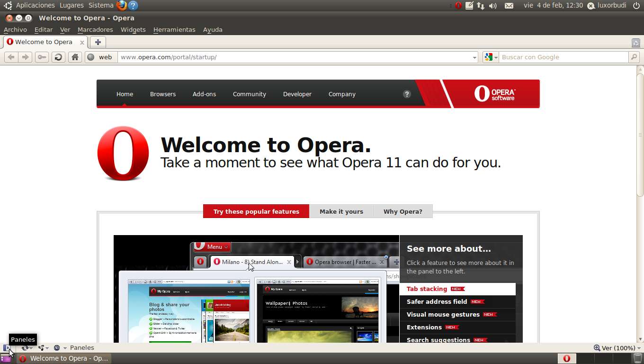Screen dimensions: 644x364
Task: Launch Firefox from the top panel
Action: pos(122,6)
